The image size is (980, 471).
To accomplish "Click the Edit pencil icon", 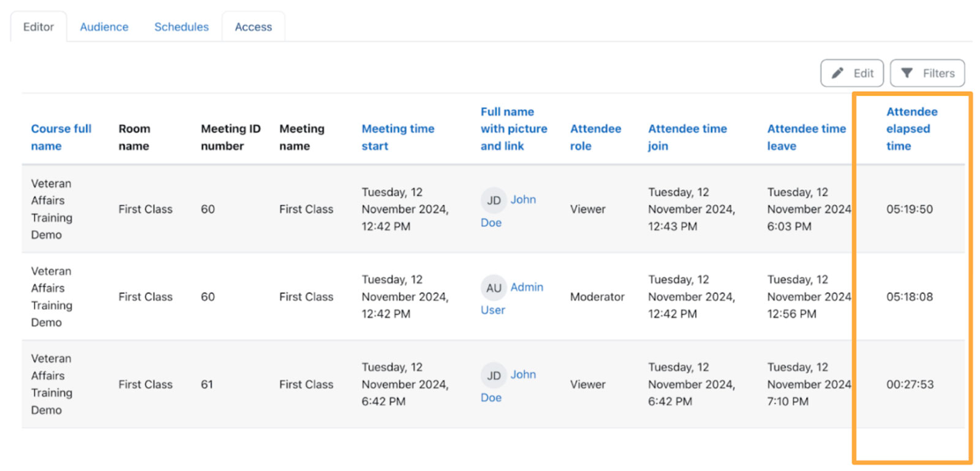I will pyautogui.click(x=837, y=73).
